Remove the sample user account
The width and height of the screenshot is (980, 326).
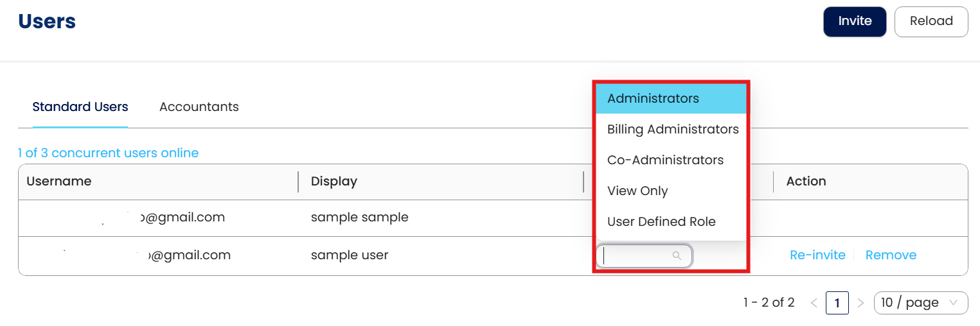point(891,255)
